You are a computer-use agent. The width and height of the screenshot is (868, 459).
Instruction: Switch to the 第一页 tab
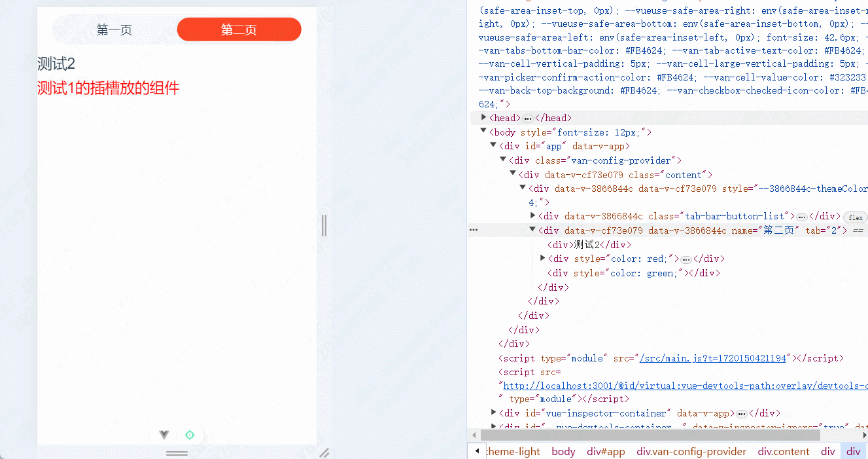114,29
